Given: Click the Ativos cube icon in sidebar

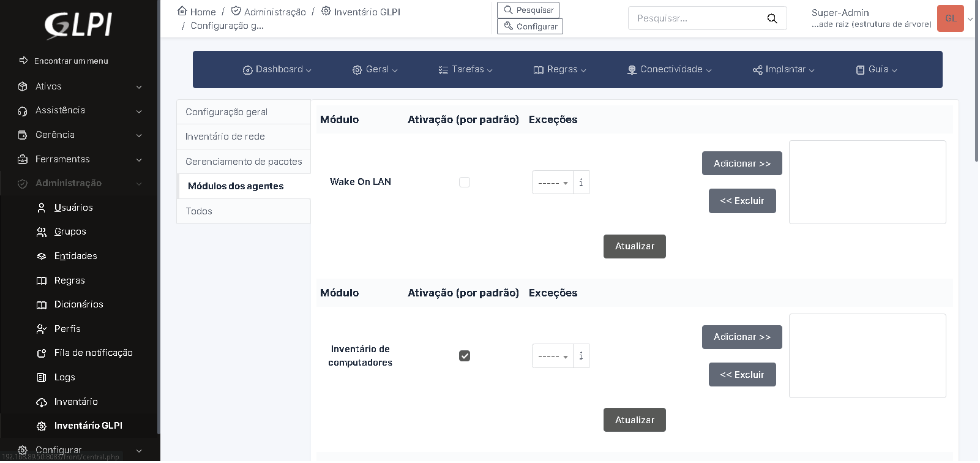Looking at the screenshot, I should click(x=23, y=86).
